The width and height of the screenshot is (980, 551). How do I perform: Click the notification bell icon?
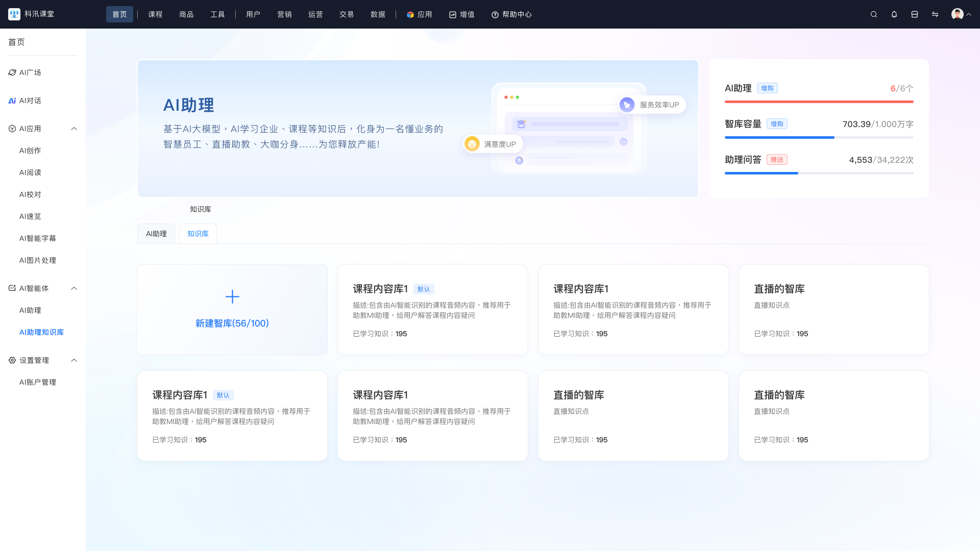[894, 14]
